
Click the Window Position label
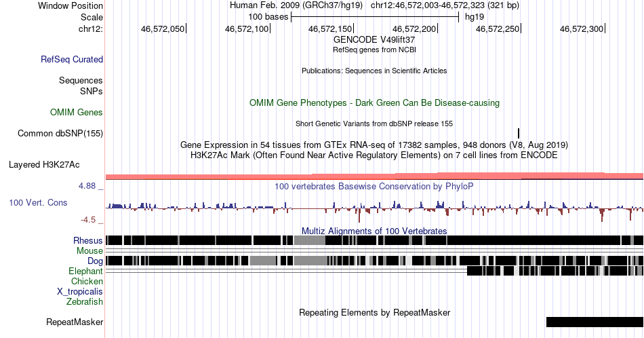(71, 5)
